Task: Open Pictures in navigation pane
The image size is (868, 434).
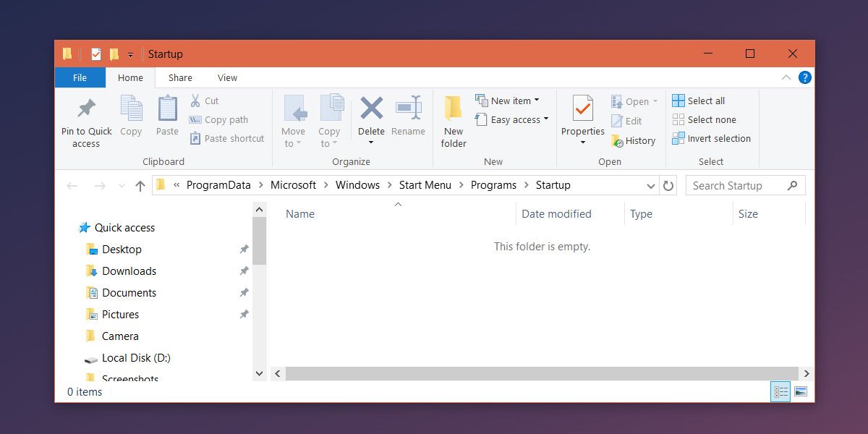Action: pos(112,315)
